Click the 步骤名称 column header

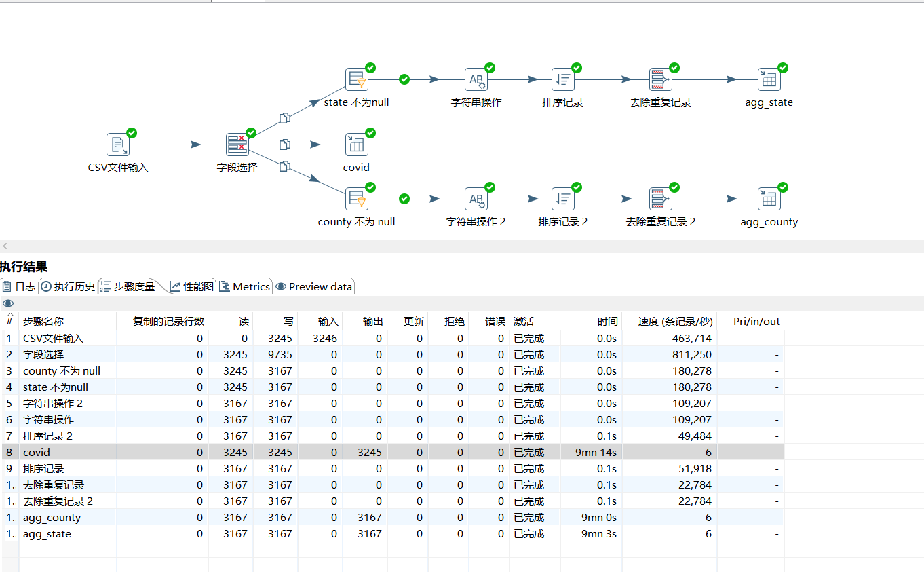[68, 322]
